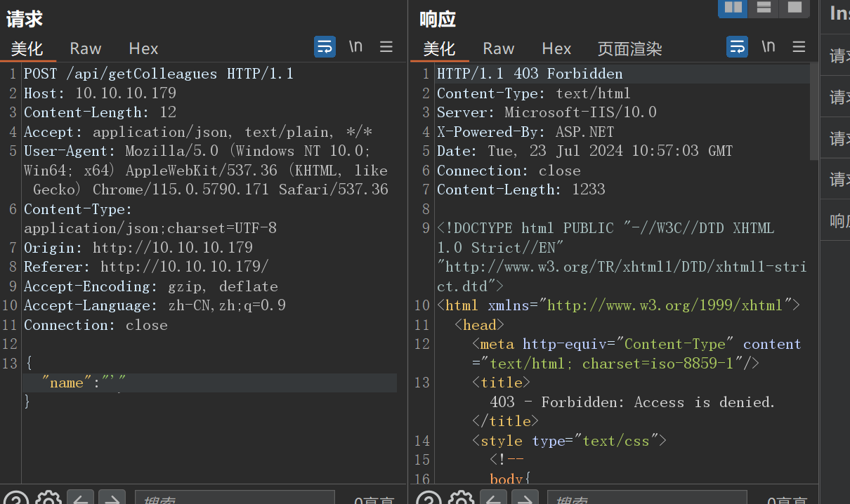Click the 'Gecko) Chrome/115.0.5790.171 Safari/537.36' line
Screen dimensions: 850x504
211,190
